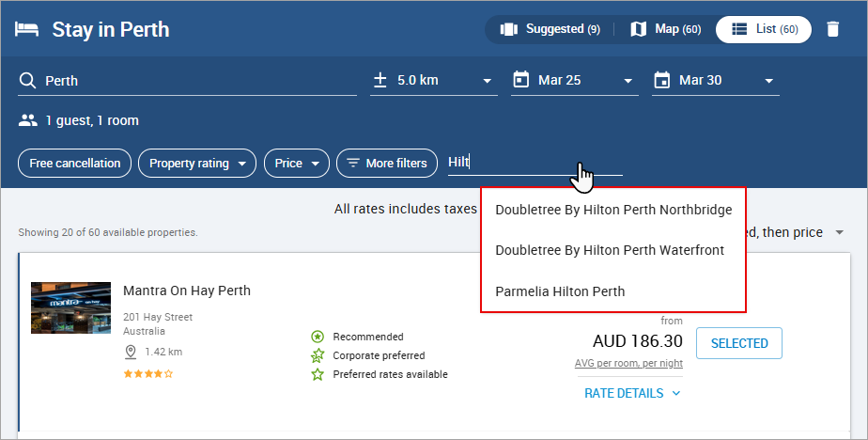Open the Mantra On Hay hotel thumbnail
Image resolution: width=868 pixels, height=440 pixels.
pos(70,307)
